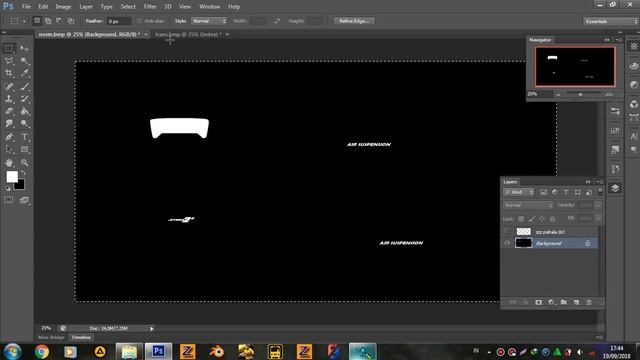The height and width of the screenshot is (360, 640).
Task: Select the Brush tool
Action: (x=24, y=87)
